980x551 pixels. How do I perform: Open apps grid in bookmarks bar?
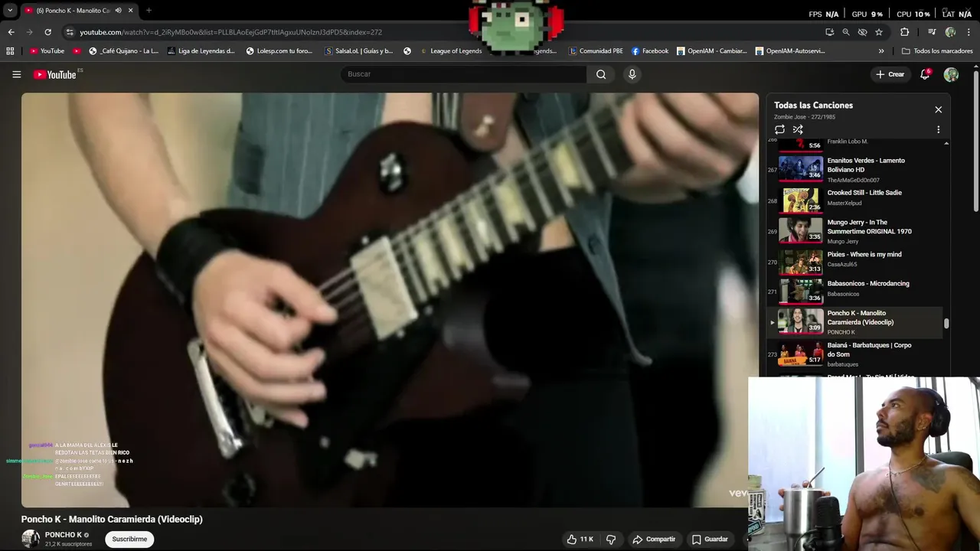(x=10, y=51)
